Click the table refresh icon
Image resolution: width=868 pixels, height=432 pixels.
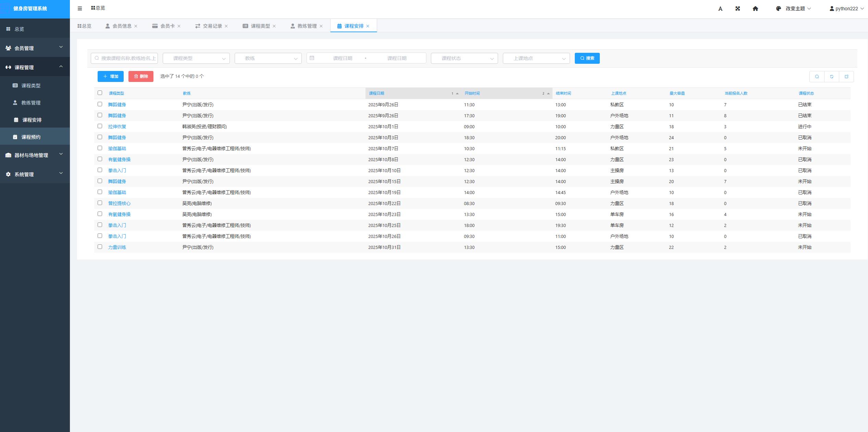click(x=831, y=76)
